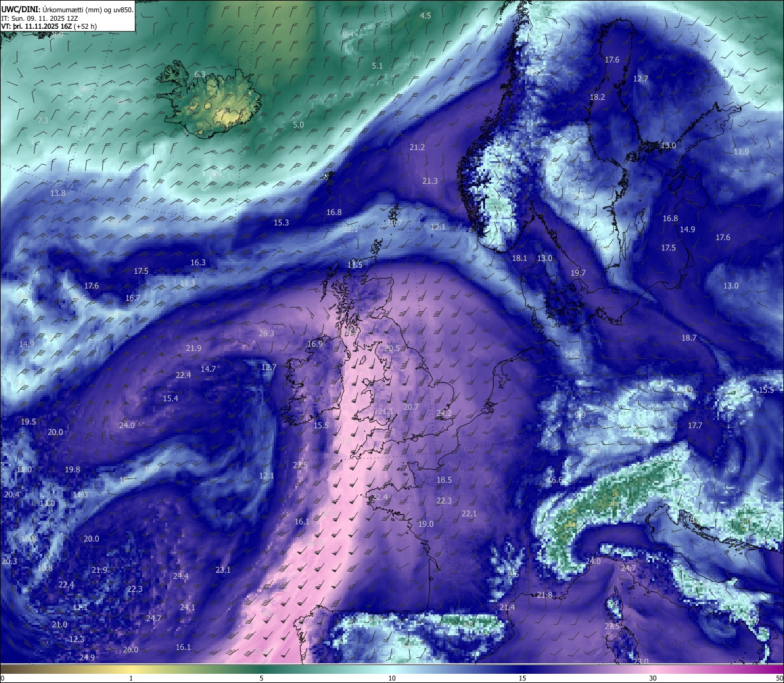Click the 'VT: þri. 11.11.2025 16Z (+52 h)' line
Screen dimensions: 784x683
pyautogui.click(x=48, y=26)
